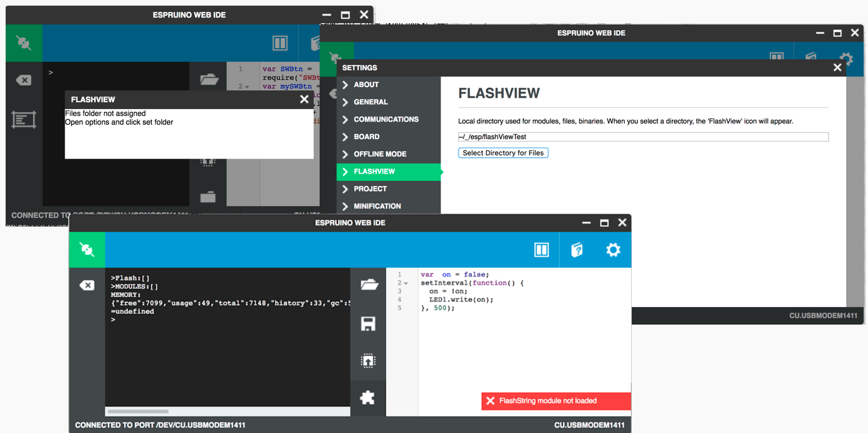Click the 'Files folder not assigned' message
The height and width of the screenshot is (433, 868).
point(105,113)
